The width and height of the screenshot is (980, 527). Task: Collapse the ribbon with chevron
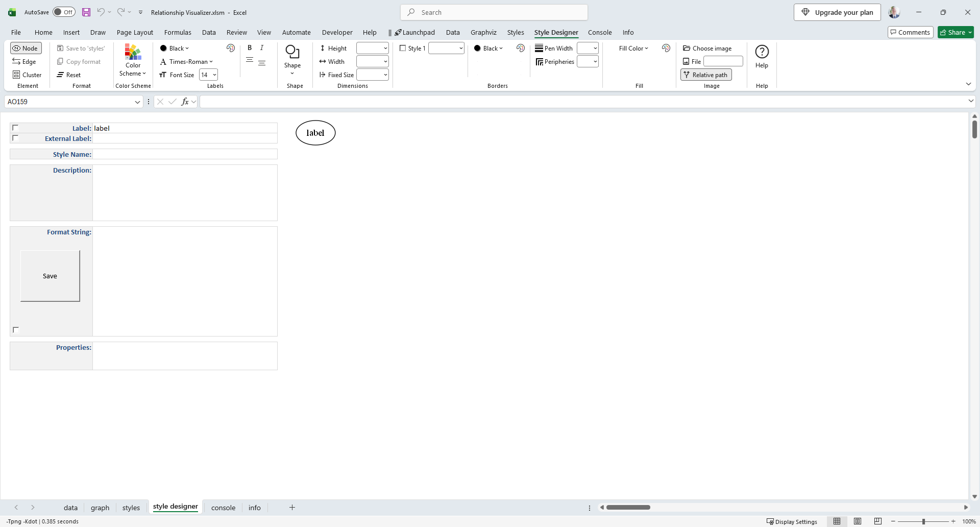[968, 84]
